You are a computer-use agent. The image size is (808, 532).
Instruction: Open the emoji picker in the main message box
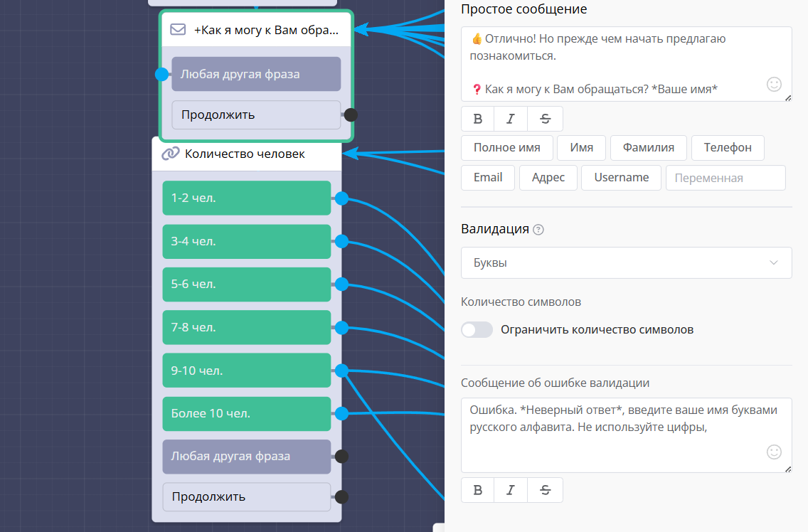tap(774, 85)
